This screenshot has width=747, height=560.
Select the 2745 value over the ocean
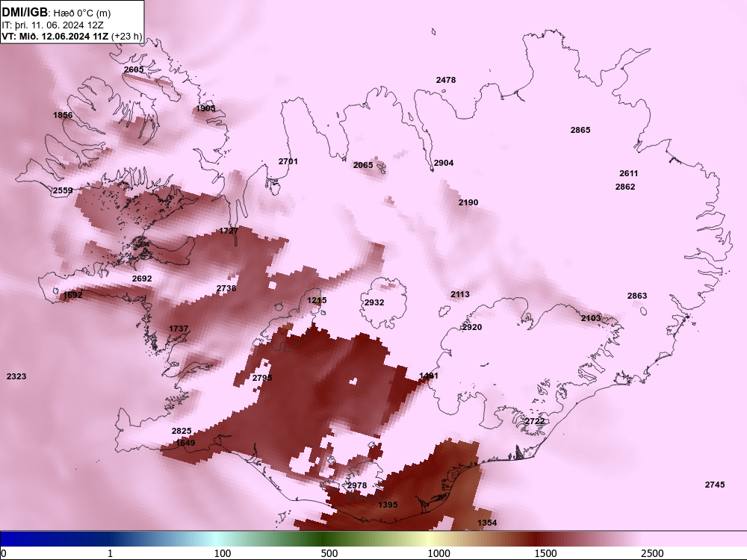point(715,485)
